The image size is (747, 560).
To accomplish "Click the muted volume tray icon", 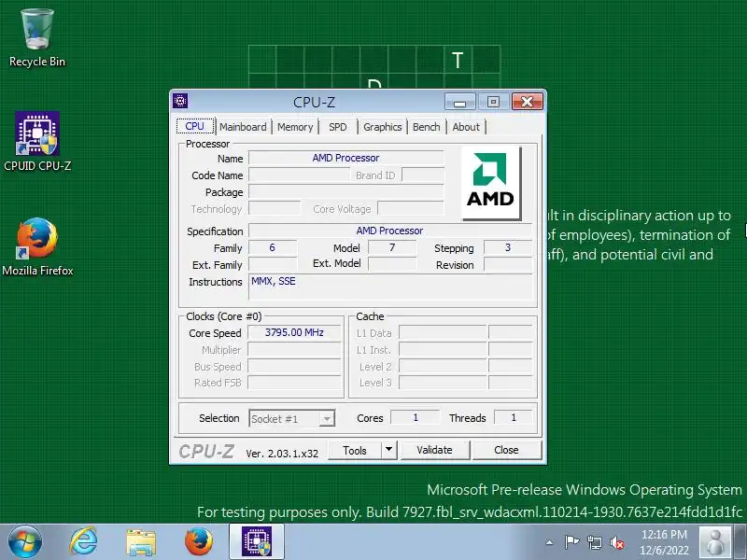I will click(617, 542).
